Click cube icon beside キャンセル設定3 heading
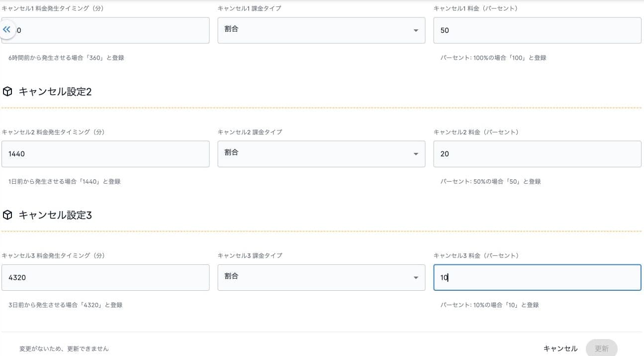The image size is (644, 356). pyautogui.click(x=7, y=215)
